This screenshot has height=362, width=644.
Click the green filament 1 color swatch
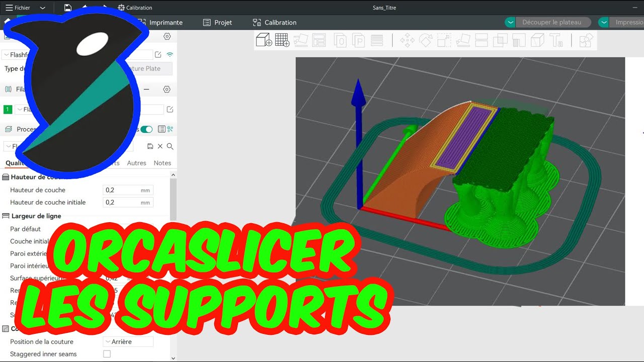(8, 109)
